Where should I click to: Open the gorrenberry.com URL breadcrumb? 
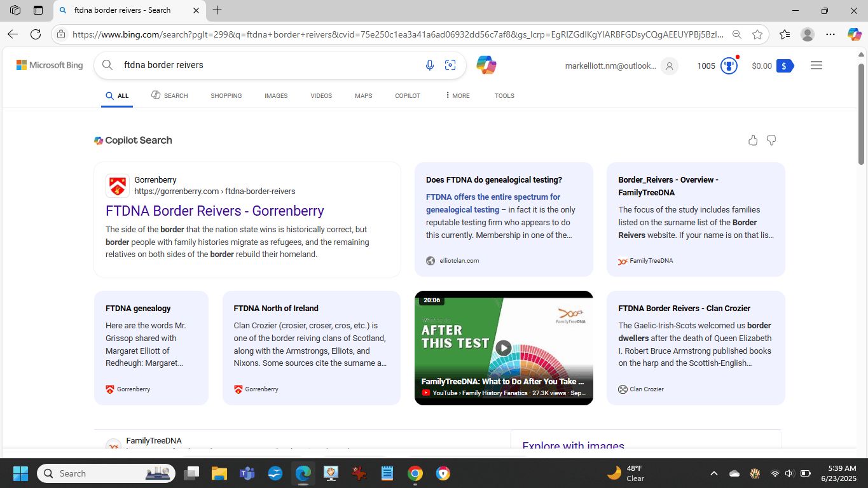[214, 191]
